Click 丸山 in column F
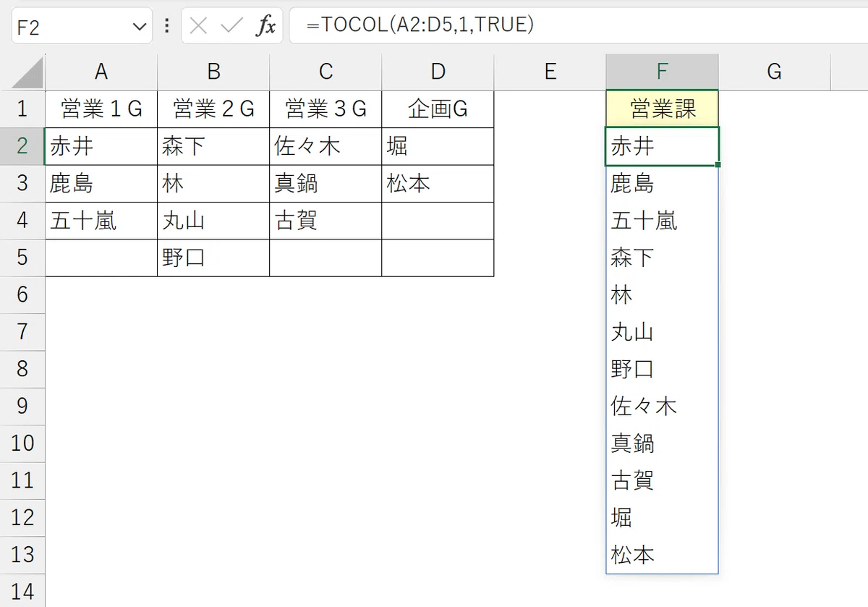The image size is (868, 607). pos(662,332)
